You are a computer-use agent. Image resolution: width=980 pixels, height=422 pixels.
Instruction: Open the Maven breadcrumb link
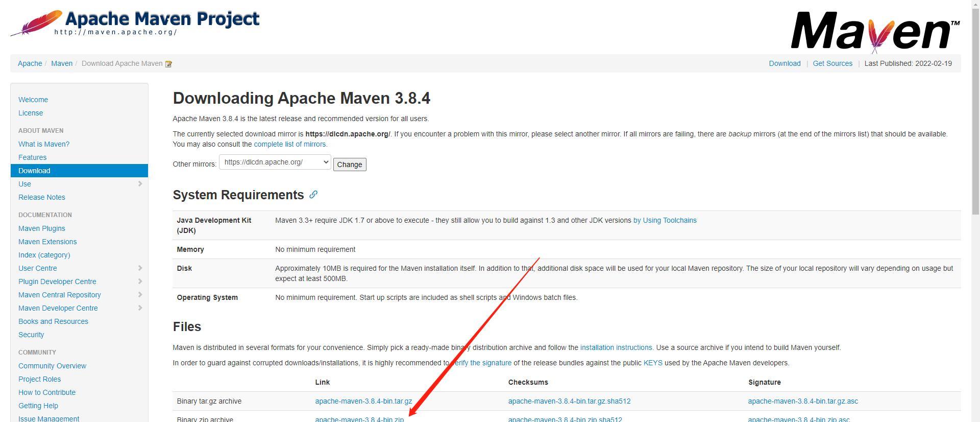click(62, 63)
